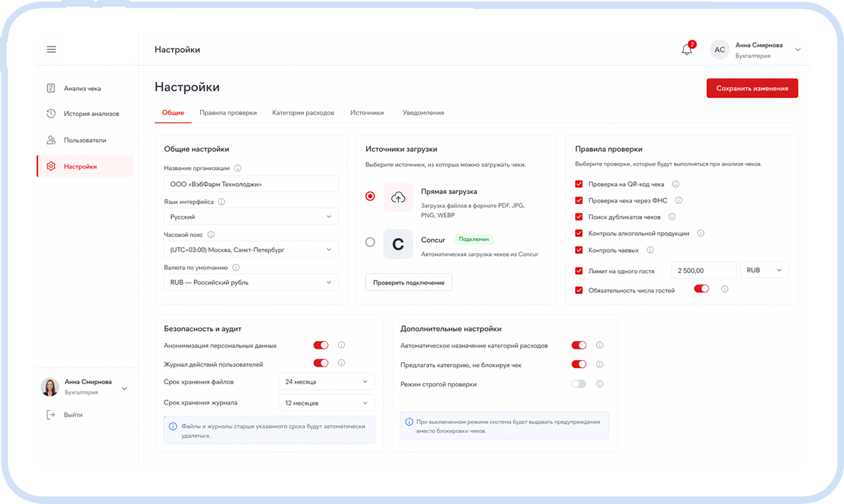Show info for Режим строгой проверки
This screenshot has height=504, width=844.
(x=600, y=384)
